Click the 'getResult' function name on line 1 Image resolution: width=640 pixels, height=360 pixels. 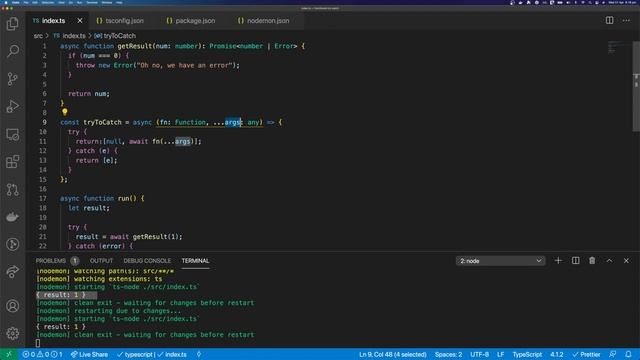coord(135,46)
